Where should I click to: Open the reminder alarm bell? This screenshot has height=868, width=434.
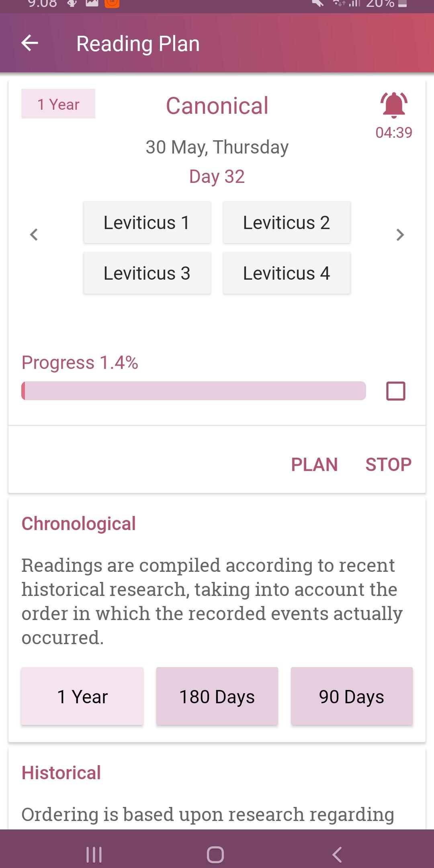click(394, 105)
